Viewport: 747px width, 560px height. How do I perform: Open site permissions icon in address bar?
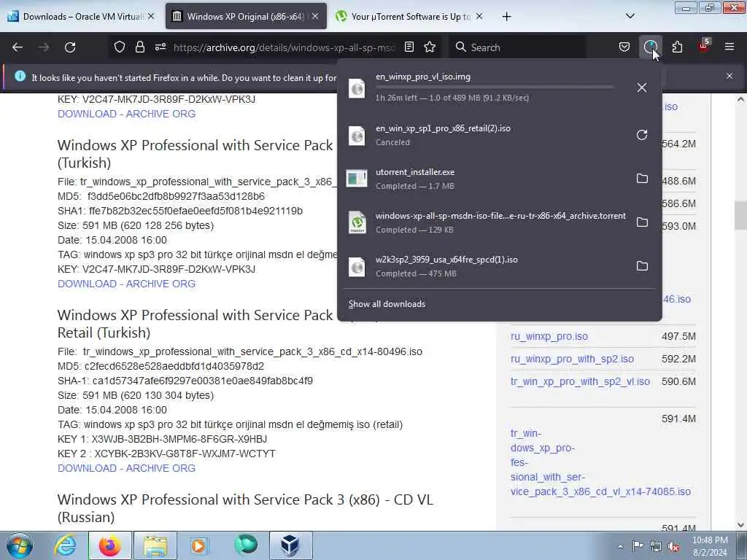tap(160, 47)
